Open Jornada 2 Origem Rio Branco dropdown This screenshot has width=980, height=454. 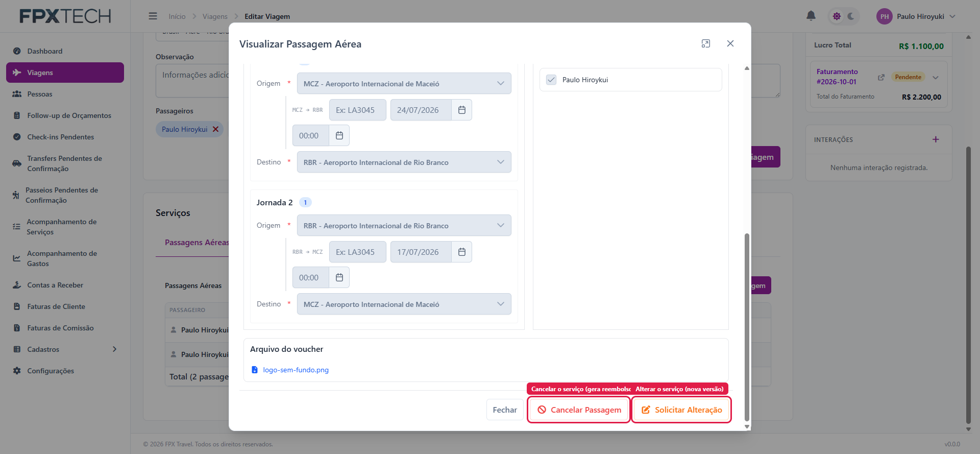pos(404,225)
